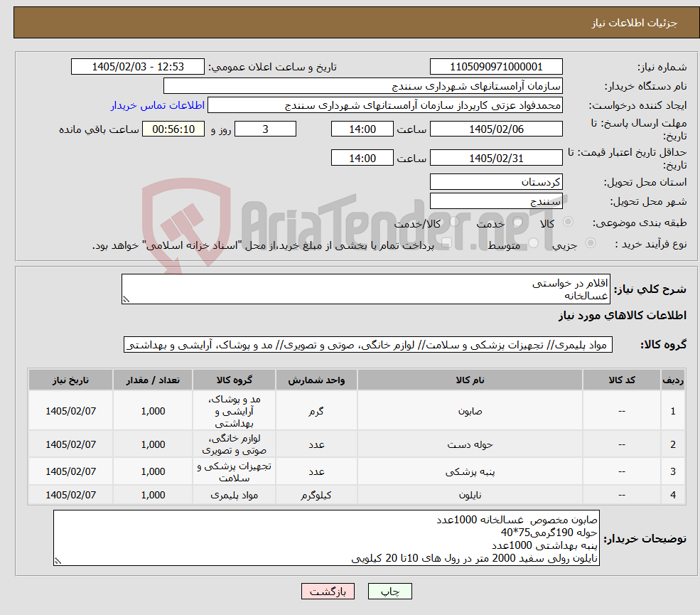This screenshot has width=700, height=615.
Task: Click the general description textarea اقلام در خواستی
Action: (x=365, y=289)
